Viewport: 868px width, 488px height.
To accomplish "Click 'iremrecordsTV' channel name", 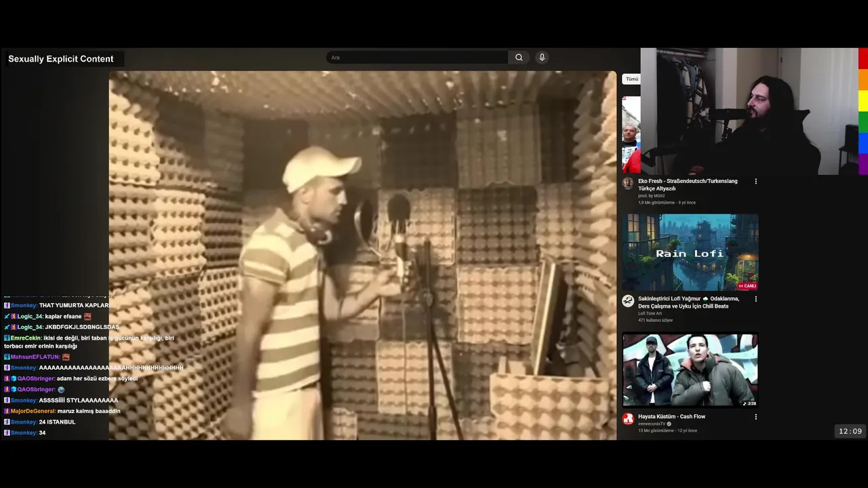I will (652, 424).
